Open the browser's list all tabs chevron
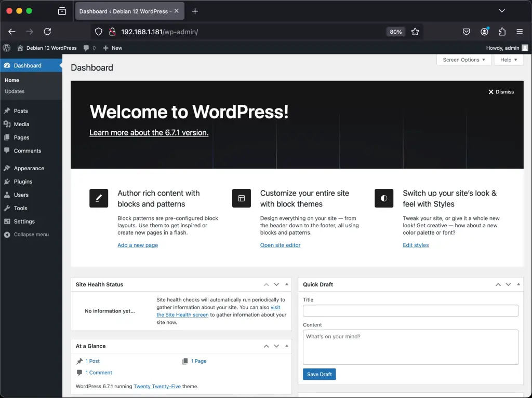 [502, 10]
